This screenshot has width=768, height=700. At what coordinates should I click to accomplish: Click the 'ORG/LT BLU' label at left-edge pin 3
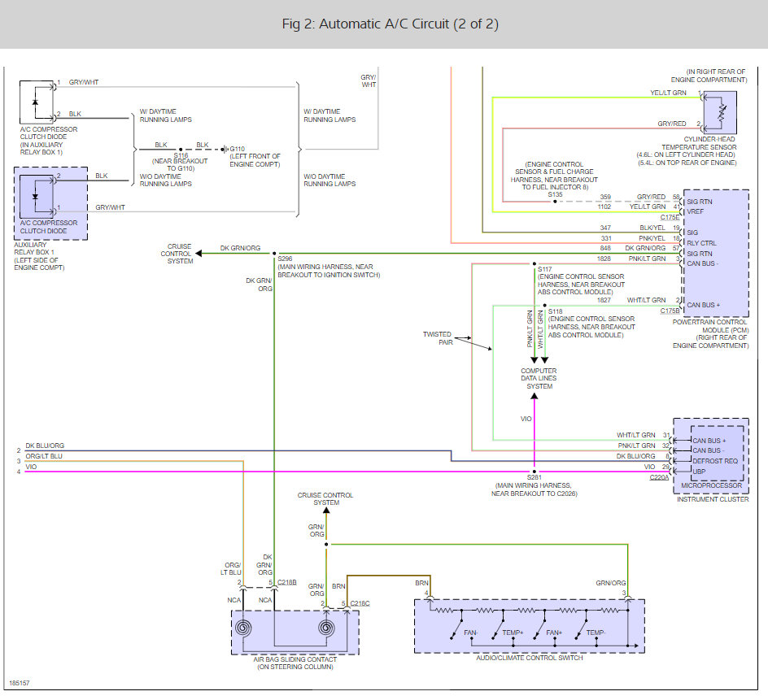pyautogui.click(x=44, y=456)
